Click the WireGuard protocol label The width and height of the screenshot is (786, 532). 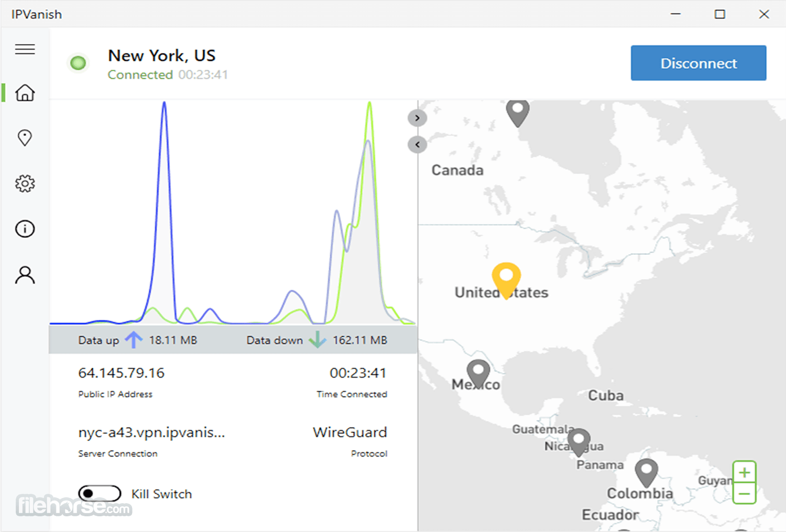pyautogui.click(x=350, y=433)
